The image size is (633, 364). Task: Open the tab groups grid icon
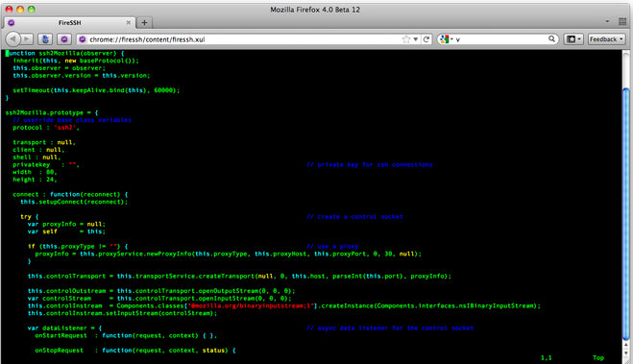click(622, 22)
